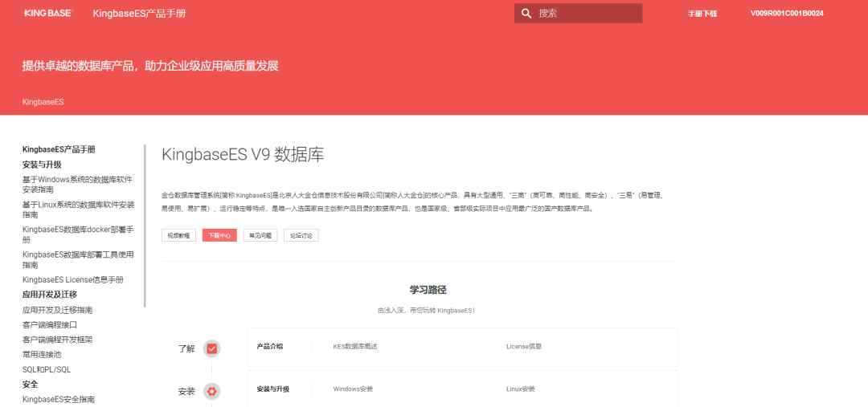Open the KingbaseES产品手册 header title
The height and width of the screenshot is (407, 868).
[x=140, y=14]
